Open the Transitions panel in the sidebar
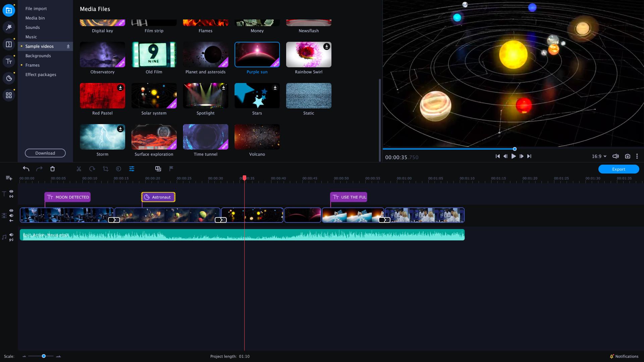This screenshot has width=644, height=362. pos(9,45)
